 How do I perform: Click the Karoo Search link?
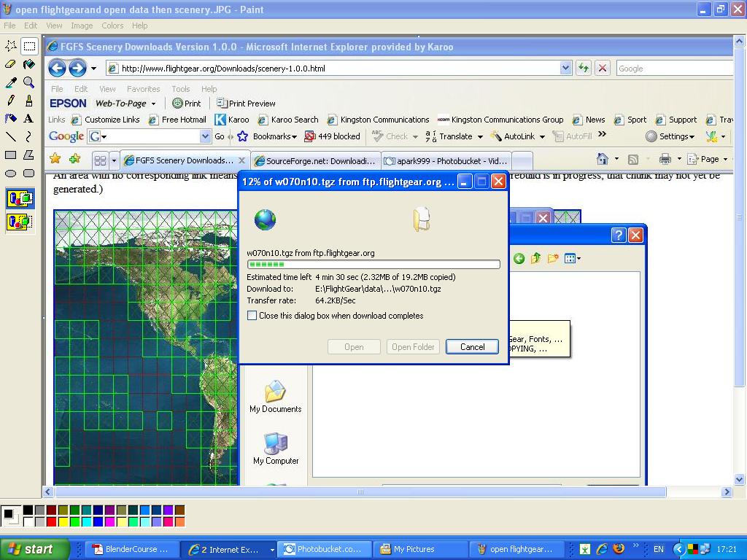click(x=288, y=120)
